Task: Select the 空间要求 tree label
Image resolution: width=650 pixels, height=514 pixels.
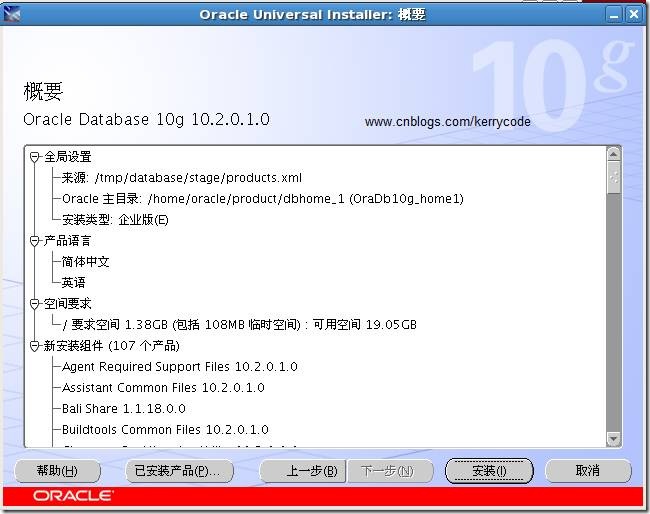Action: 68,304
